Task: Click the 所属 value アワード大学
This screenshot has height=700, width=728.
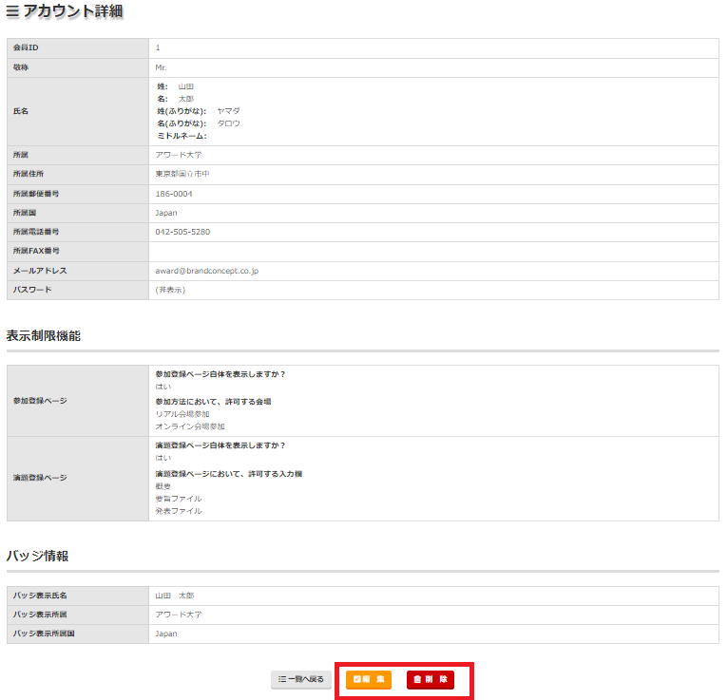Action: [x=179, y=154]
